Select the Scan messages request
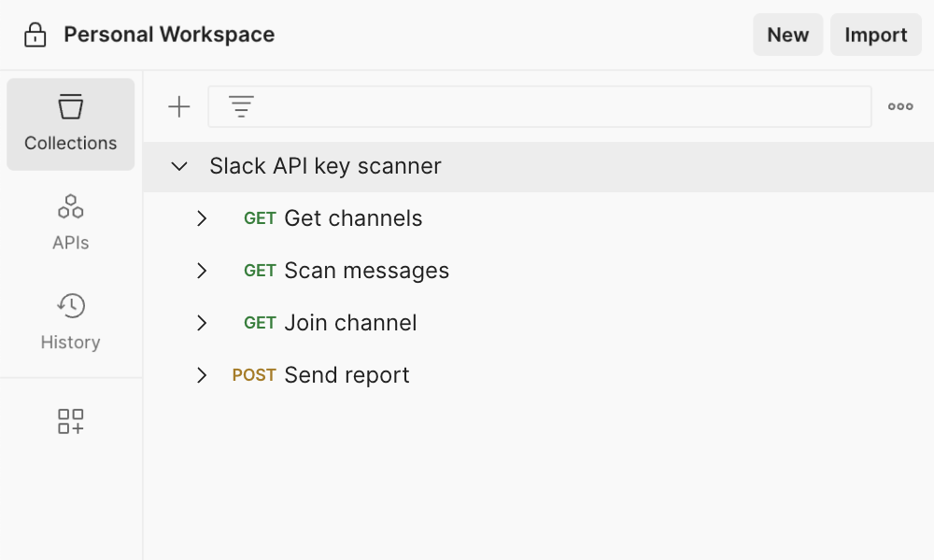 [366, 271]
